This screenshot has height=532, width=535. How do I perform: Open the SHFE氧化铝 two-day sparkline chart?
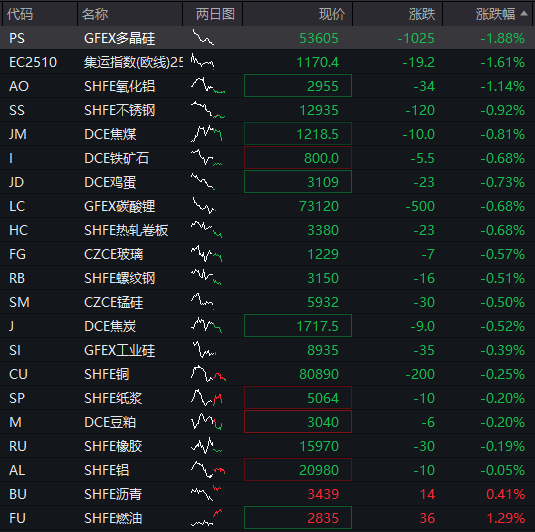click(208, 85)
